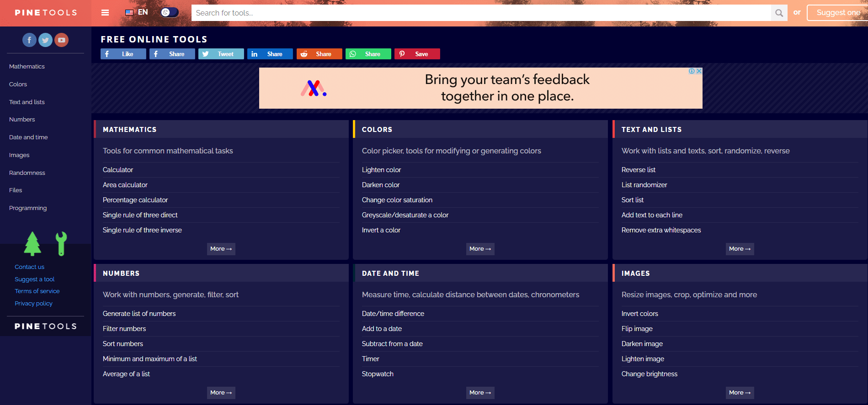Click the green pine tree icon
868x405 pixels.
pyautogui.click(x=32, y=243)
